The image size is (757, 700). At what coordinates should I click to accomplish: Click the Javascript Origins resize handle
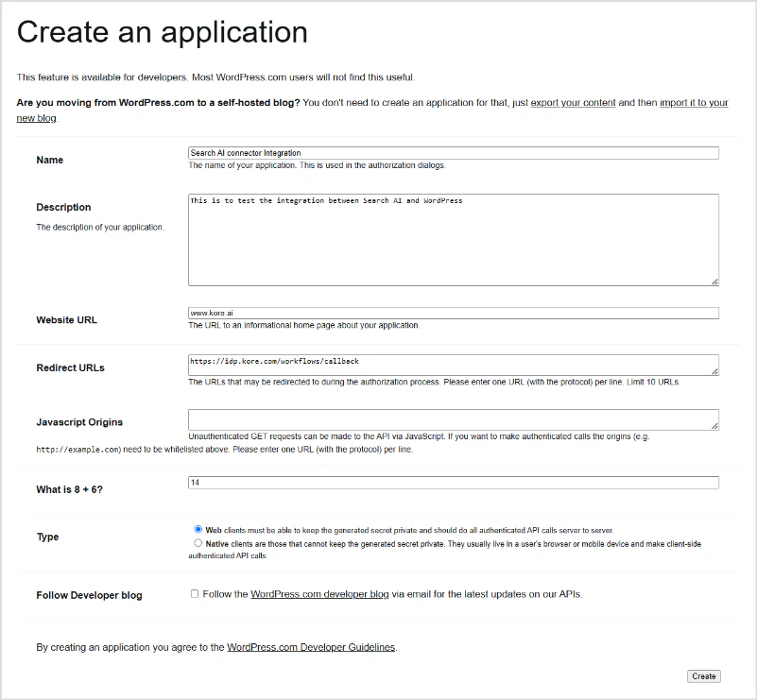[715, 426]
